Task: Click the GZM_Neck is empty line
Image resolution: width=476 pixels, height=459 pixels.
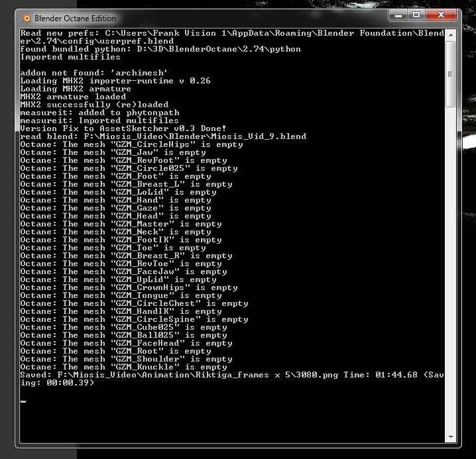Action: (x=115, y=232)
